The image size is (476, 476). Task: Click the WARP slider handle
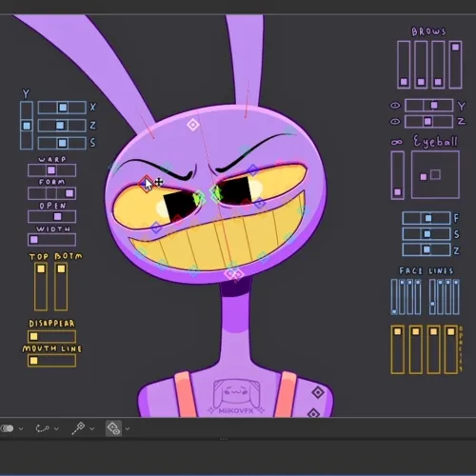(51, 170)
